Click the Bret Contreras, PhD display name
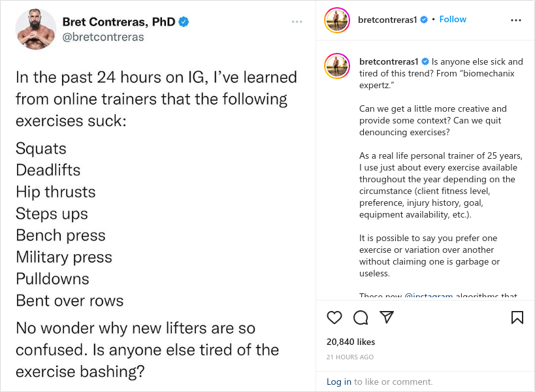 click(x=119, y=22)
